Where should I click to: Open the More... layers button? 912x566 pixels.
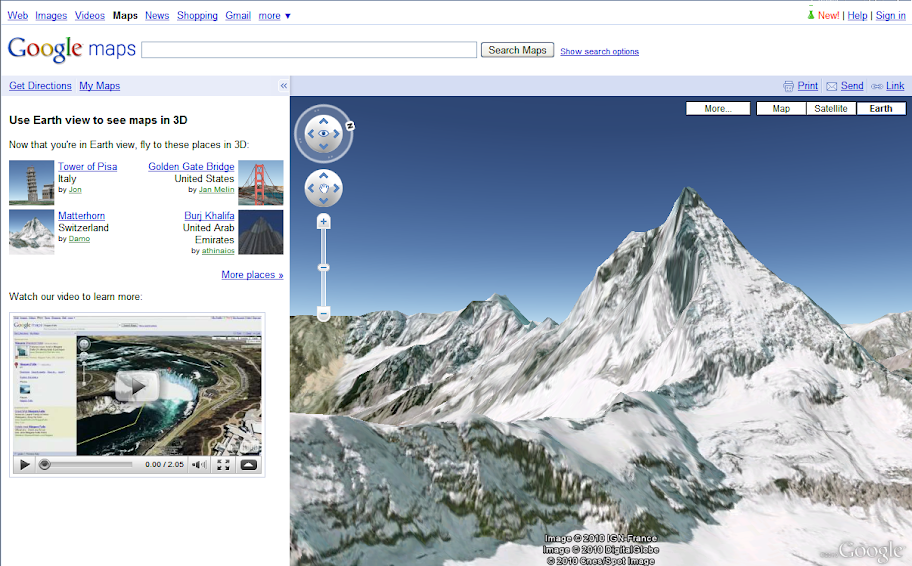718,108
